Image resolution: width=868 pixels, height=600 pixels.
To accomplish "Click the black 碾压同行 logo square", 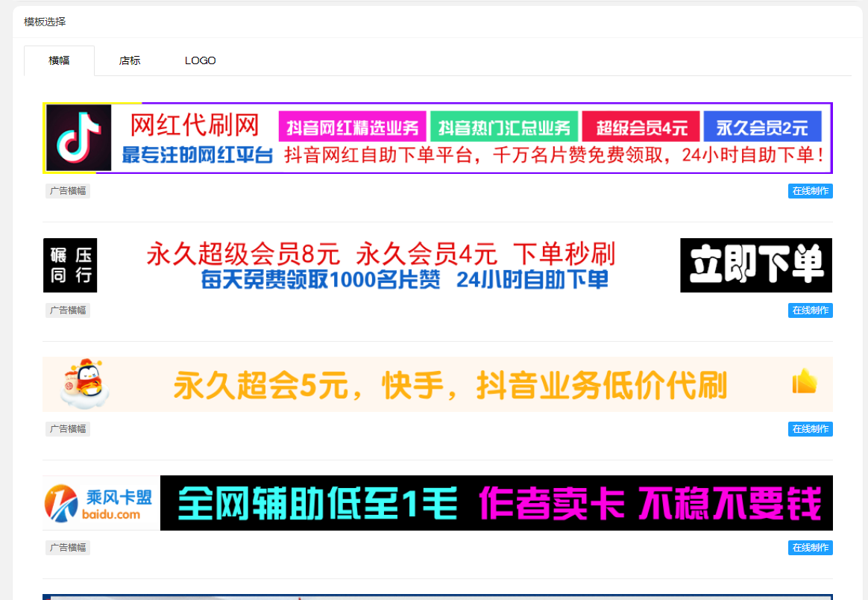I will [70, 265].
